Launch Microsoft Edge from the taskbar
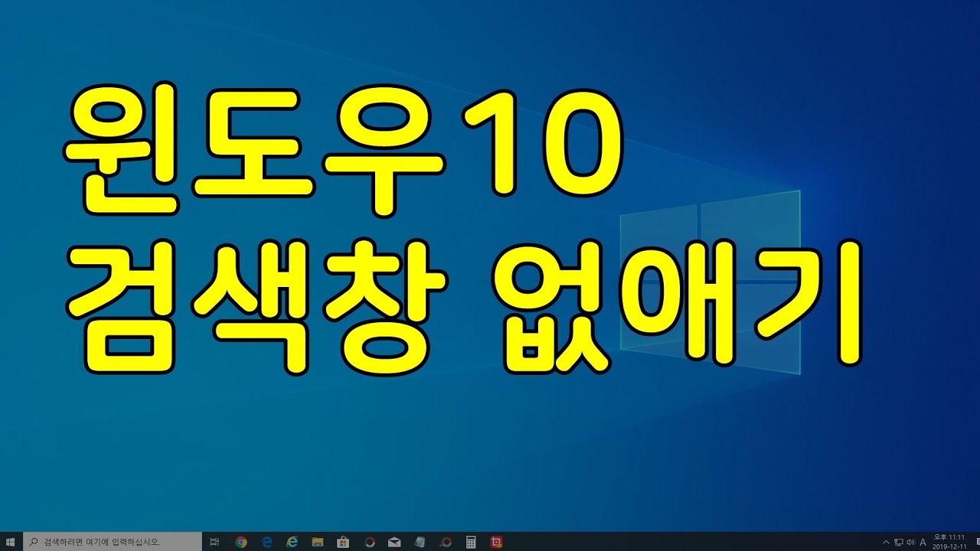980x551 pixels. pos(267,542)
